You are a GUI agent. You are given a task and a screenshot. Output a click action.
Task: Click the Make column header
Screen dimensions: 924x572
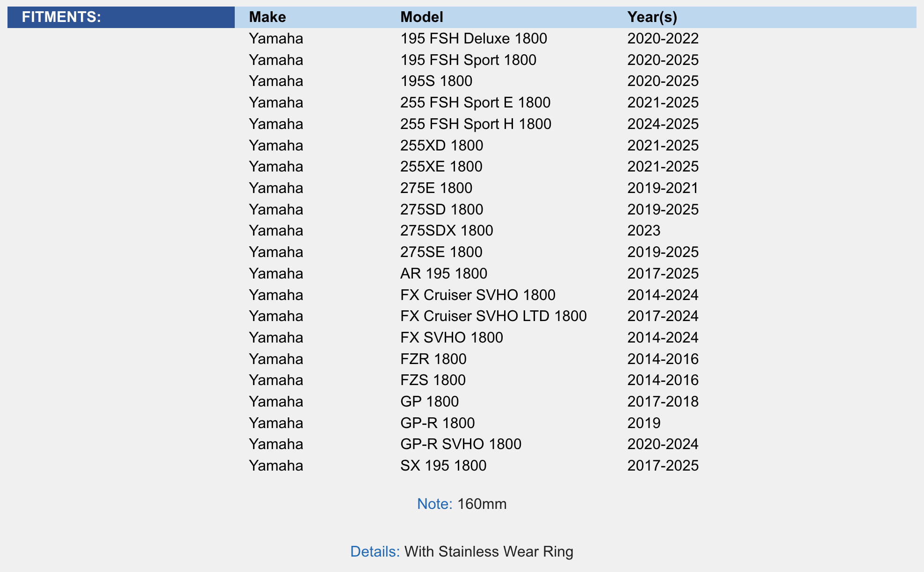click(x=267, y=17)
